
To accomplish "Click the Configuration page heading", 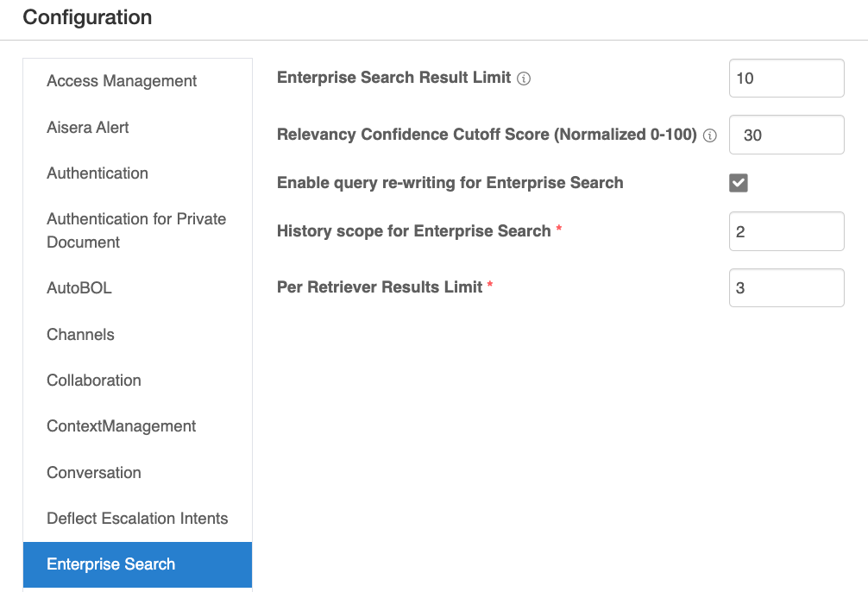I will (87, 17).
